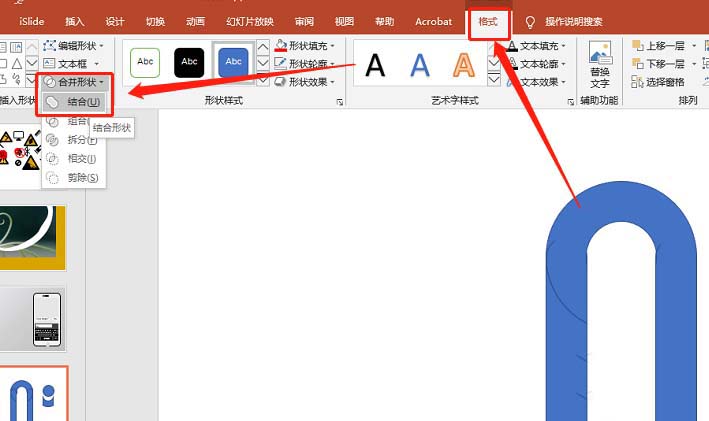Open the 文本轮廓 dropdown arrow
This screenshot has height=421, width=709.
563,64
